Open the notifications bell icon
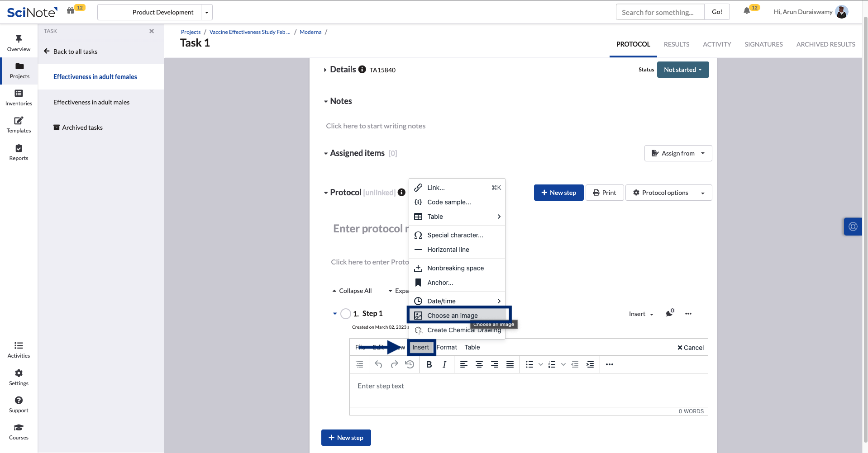This screenshot has height=453, width=868. 747,11
